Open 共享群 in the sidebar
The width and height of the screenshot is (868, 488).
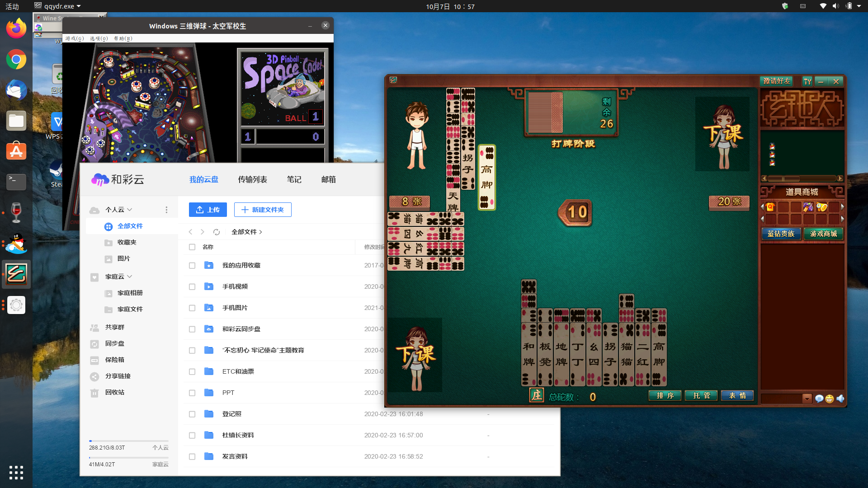pyautogui.click(x=115, y=327)
